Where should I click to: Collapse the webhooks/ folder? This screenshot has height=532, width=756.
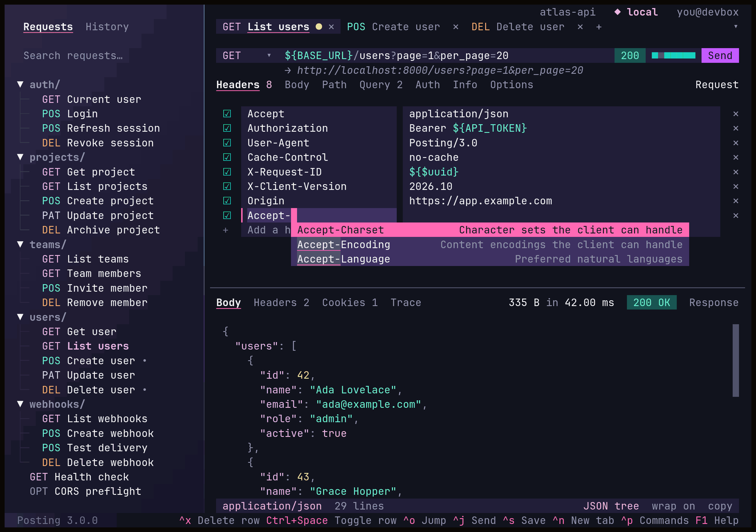pos(20,404)
